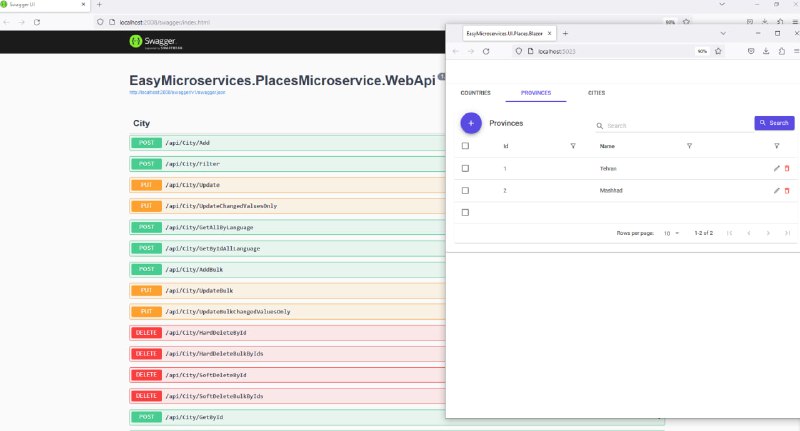
Task: Collapse the City section heading in Swagger
Action: (x=141, y=123)
